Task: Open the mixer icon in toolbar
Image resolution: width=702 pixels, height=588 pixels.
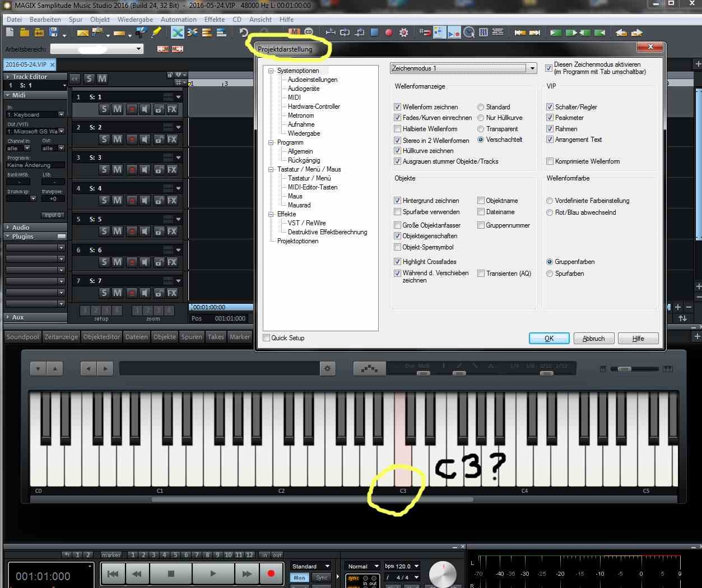Action: point(484,33)
